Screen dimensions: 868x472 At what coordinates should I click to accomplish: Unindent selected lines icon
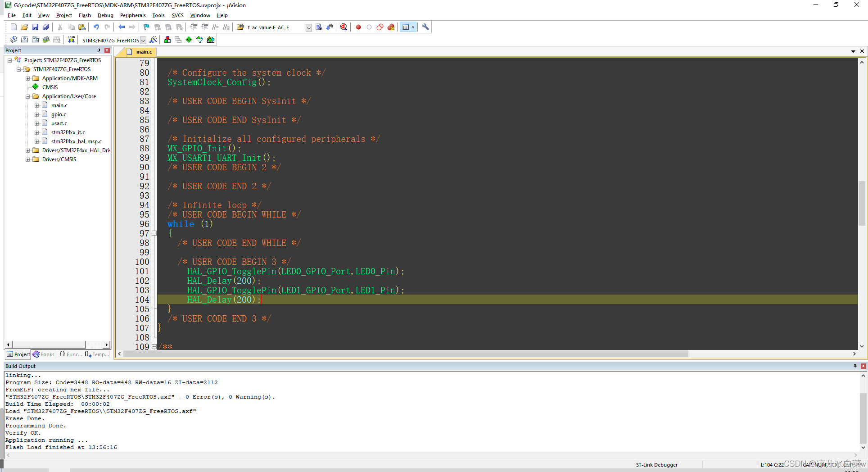[x=204, y=27]
